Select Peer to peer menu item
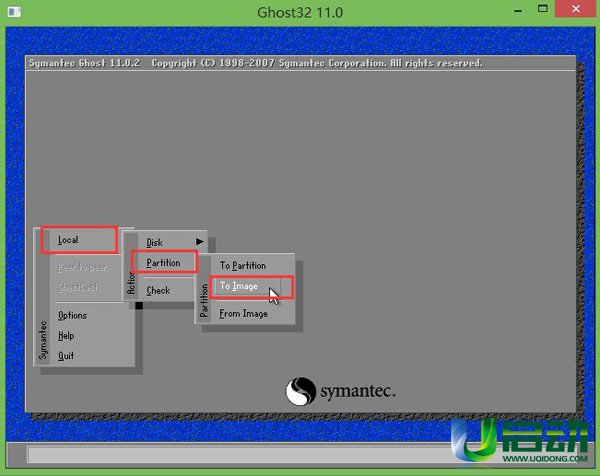Viewport: 600px width, 476px height. click(82, 267)
